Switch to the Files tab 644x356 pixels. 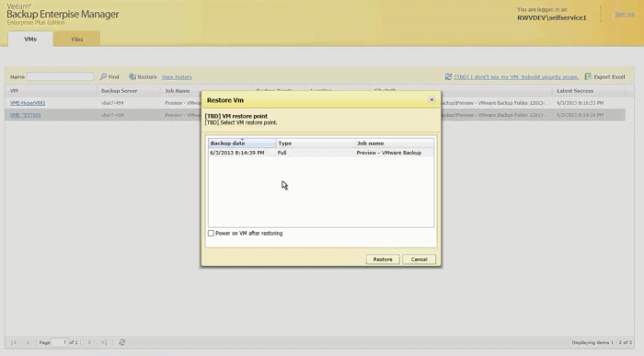(x=76, y=40)
